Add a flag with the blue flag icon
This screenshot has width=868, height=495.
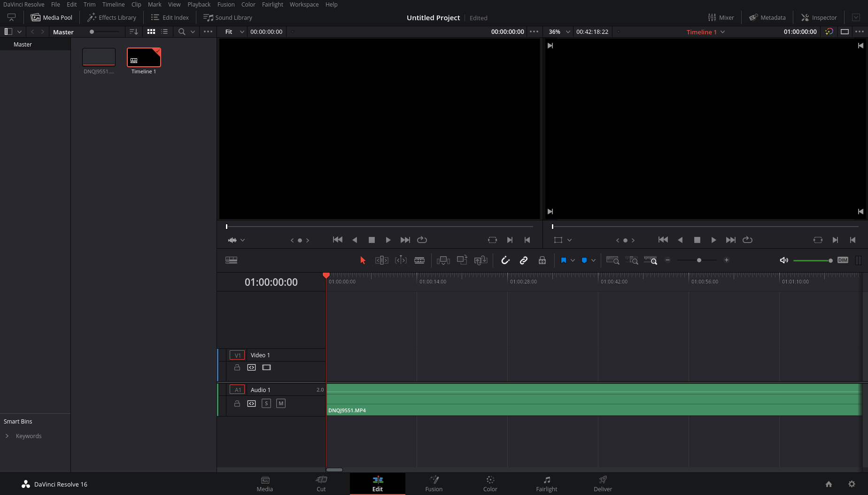564,260
